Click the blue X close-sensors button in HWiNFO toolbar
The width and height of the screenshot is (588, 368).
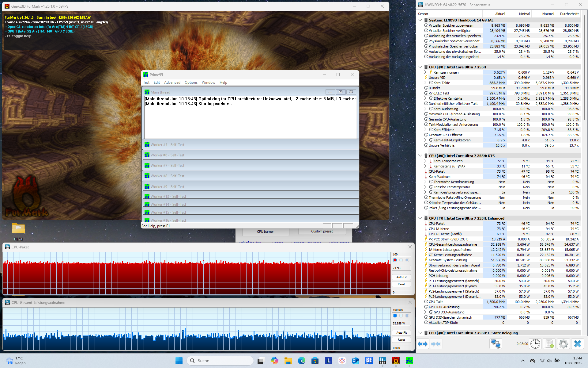tap(577, 344)
